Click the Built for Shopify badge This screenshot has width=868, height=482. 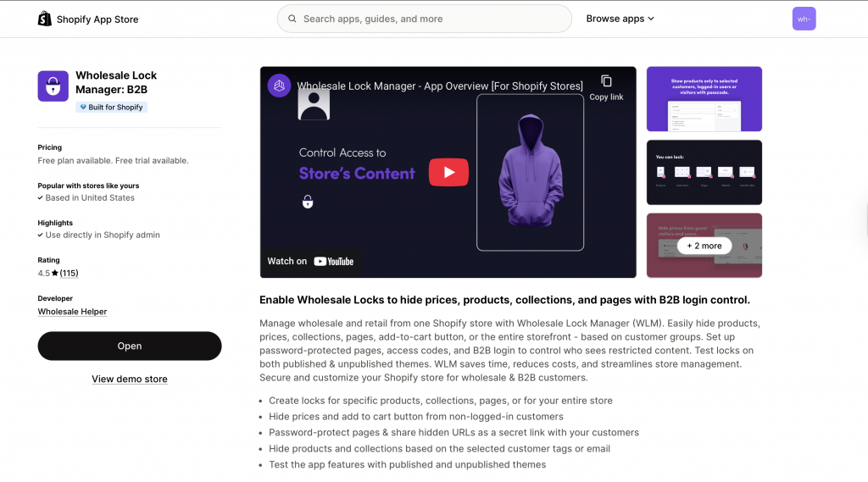(111, 108)
